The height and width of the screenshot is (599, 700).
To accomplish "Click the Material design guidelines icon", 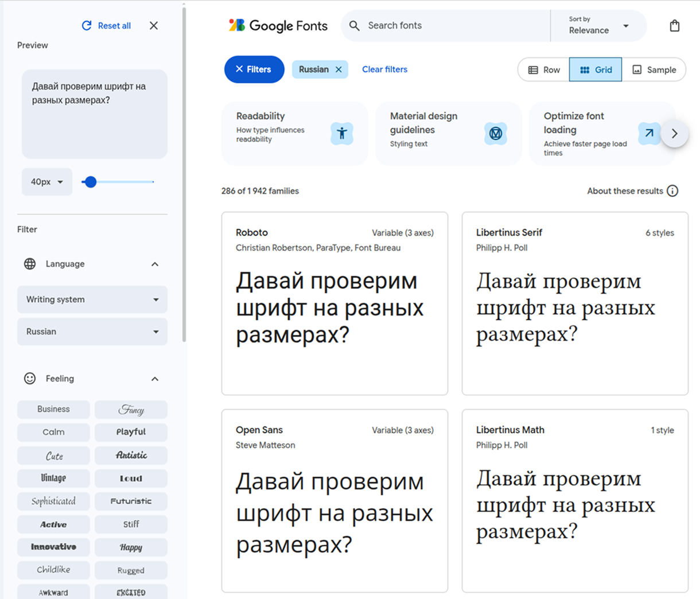I will coord(496,134).
